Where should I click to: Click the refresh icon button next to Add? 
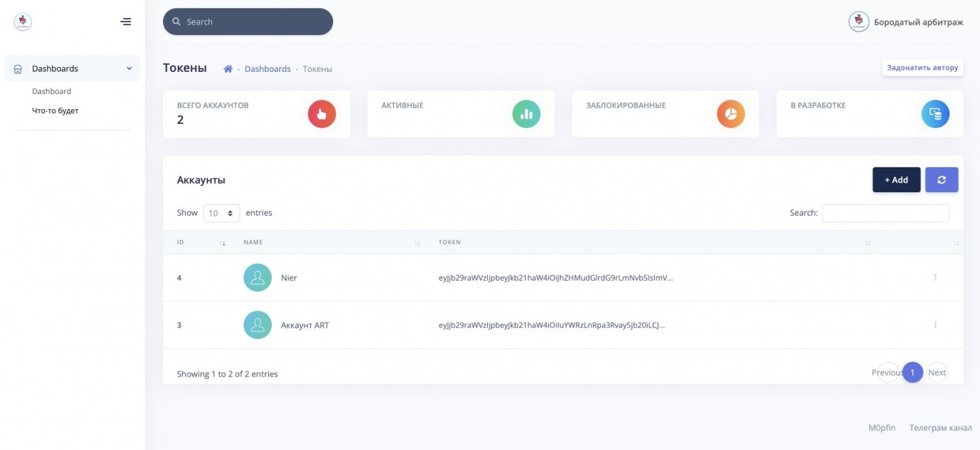[x=941, y=180]
